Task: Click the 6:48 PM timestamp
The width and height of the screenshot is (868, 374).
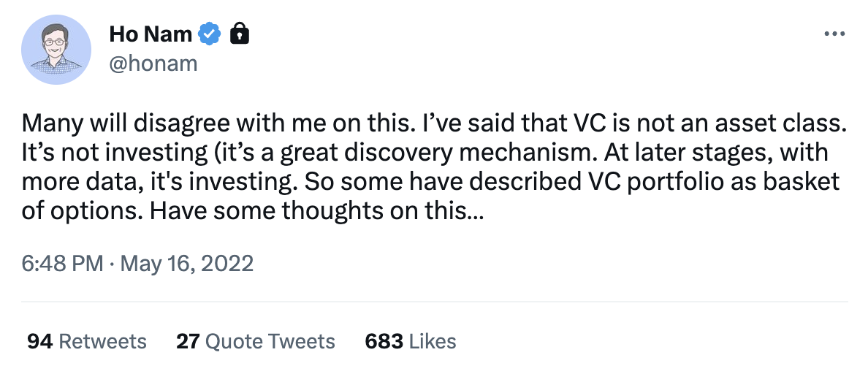Action: click(62, 263)
